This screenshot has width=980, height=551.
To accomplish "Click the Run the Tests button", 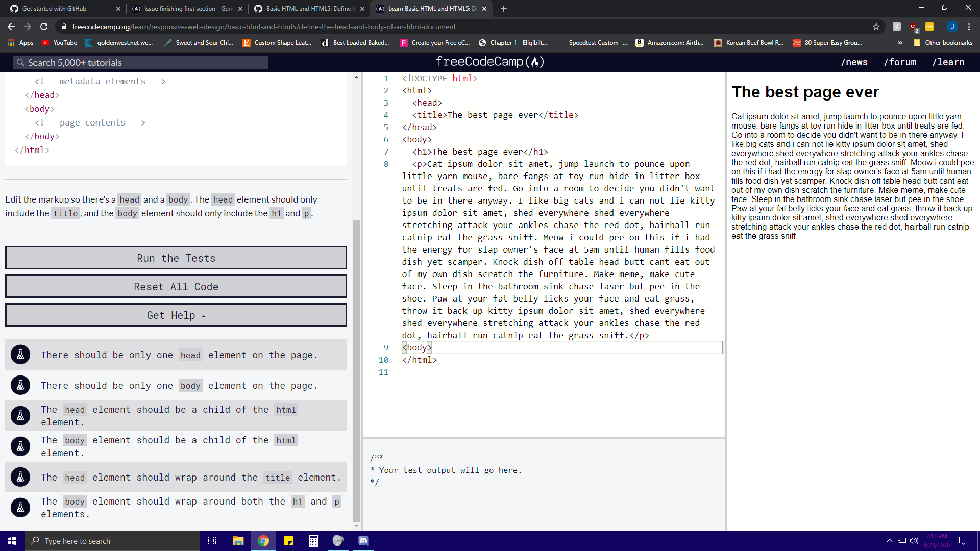I will click(x=176, y=258).
